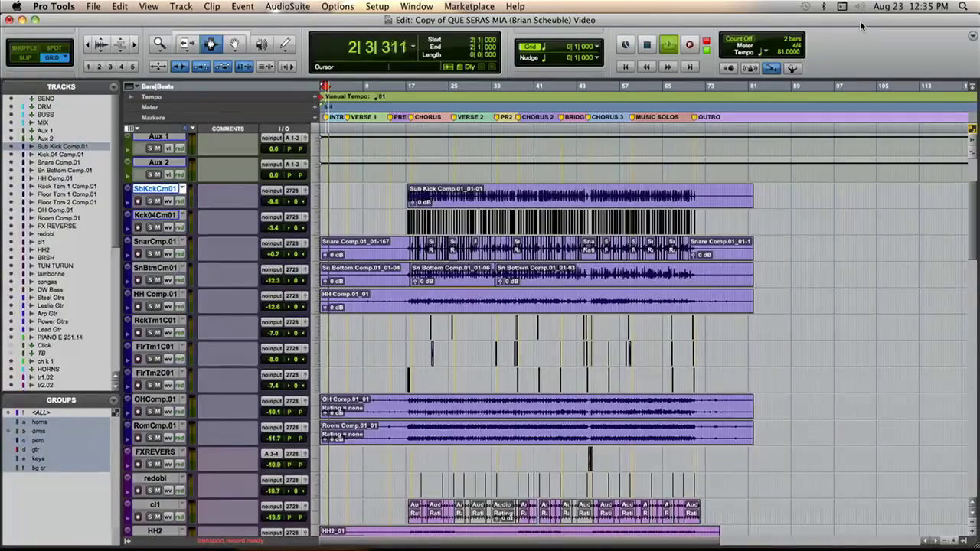Activate the Selector waveform tool
Viewport: 980px width, 551px height.
[211, 44]
